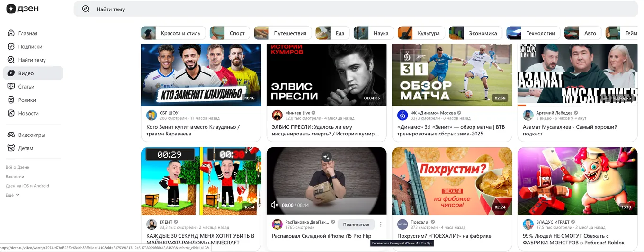Viewport: 644px width, 252px height.
Task: Open title Динамо 3:1 Зенит обзор матча
Action: coord(451,130)
